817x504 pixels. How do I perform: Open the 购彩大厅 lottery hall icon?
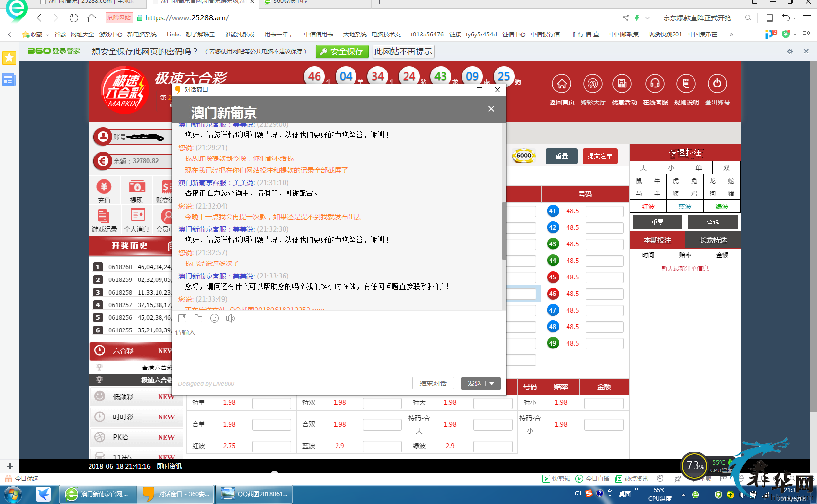(593, 84)
